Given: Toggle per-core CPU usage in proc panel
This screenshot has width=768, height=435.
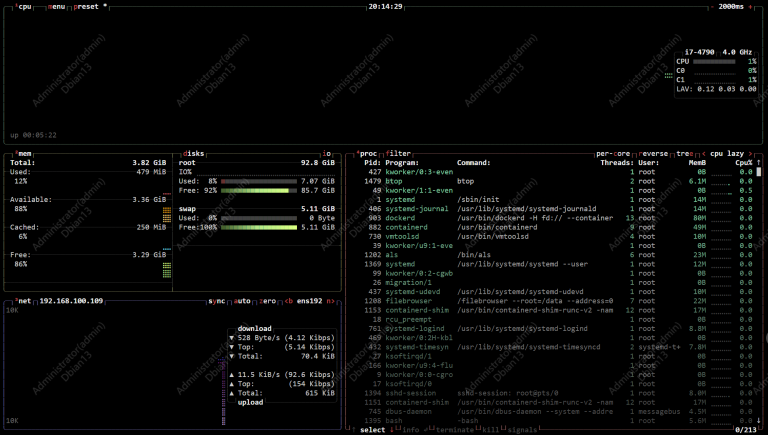Looking at the screenshot, I should 614,154.
